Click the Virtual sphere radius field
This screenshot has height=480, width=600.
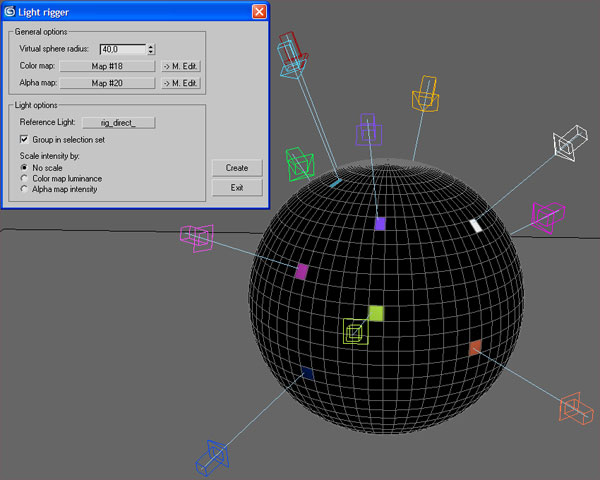(x=123, y=49)
